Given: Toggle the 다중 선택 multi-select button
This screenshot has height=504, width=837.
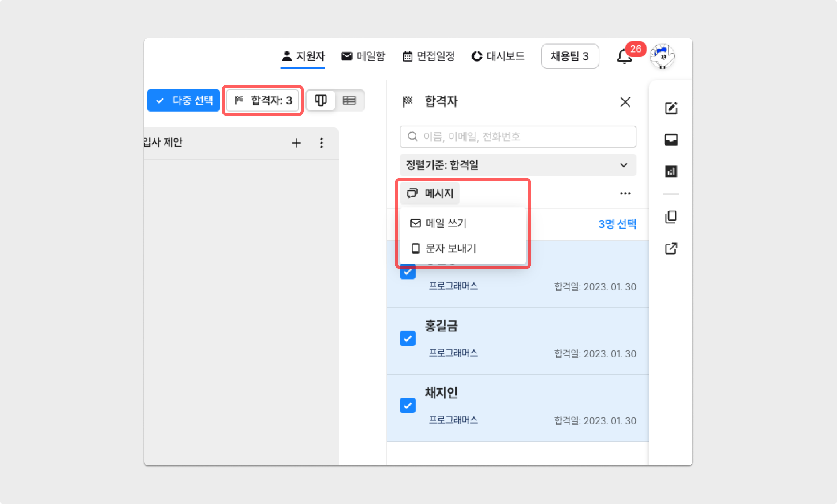Looking at the screenshot, I should coord(184,100).
